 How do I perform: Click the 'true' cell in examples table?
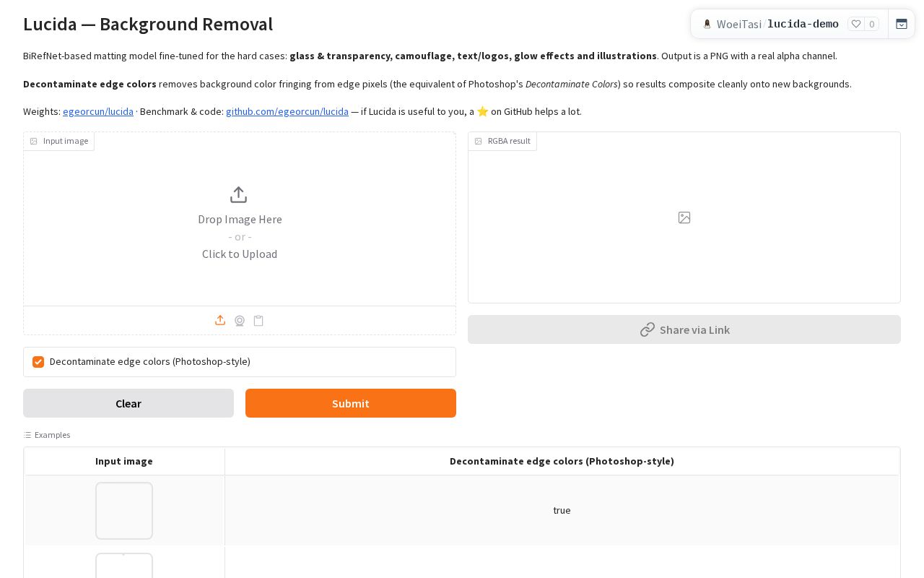click(562, 510)
